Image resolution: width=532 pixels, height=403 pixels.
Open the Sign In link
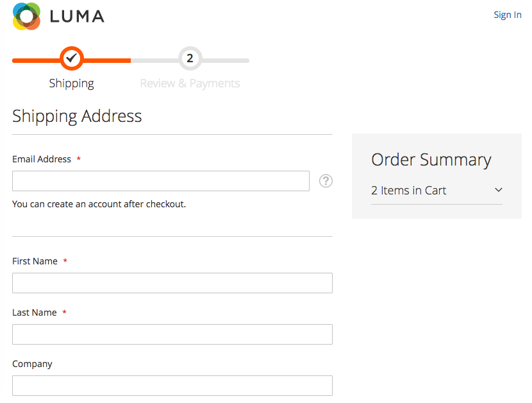coord(507,15)
